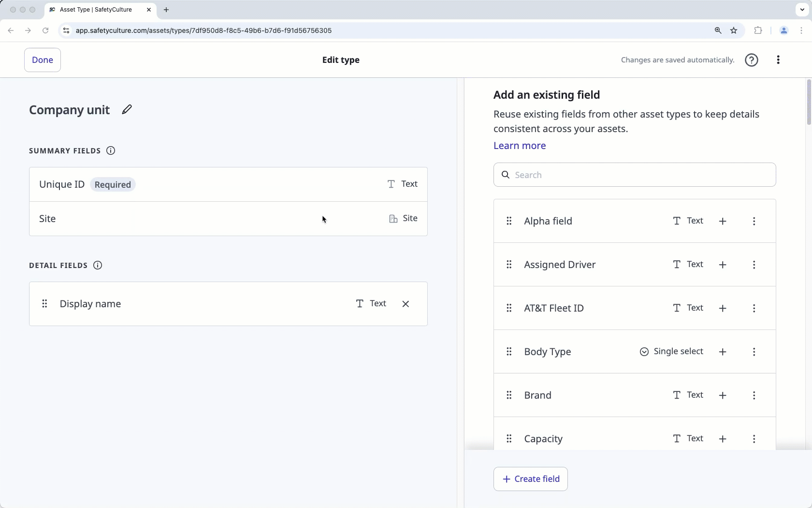Click the Changes are saved automatically text

pyautogui.click(x=678, y=60)
